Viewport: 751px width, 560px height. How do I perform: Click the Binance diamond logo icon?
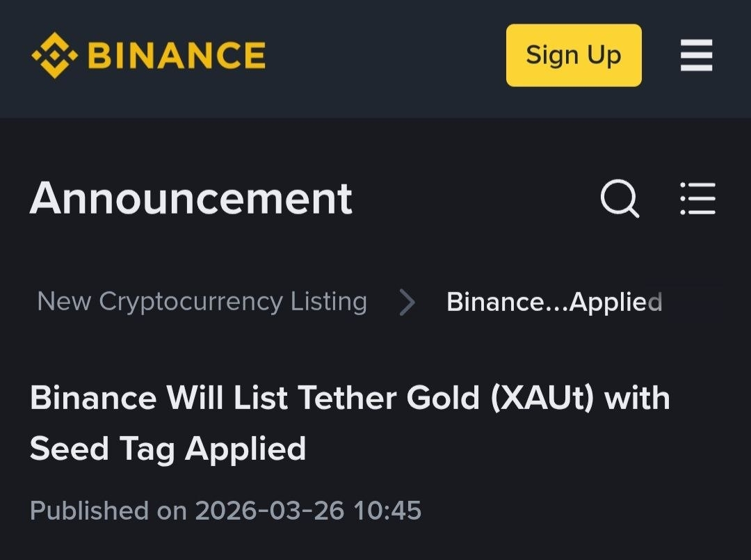54,56
